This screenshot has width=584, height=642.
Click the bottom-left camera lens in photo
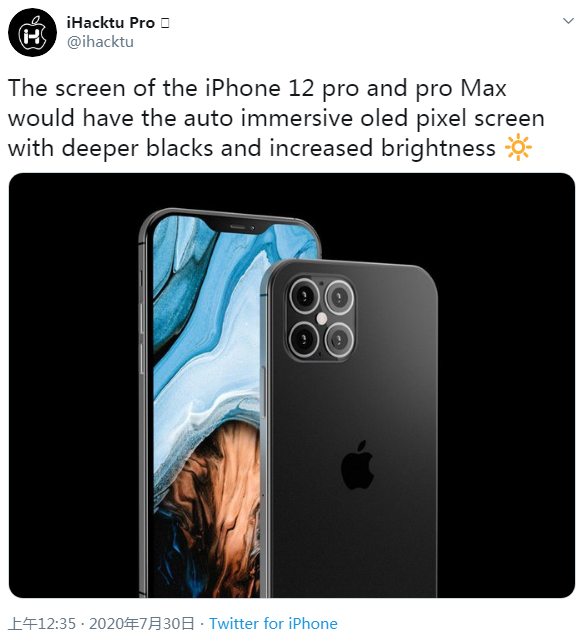pos(304,339)
